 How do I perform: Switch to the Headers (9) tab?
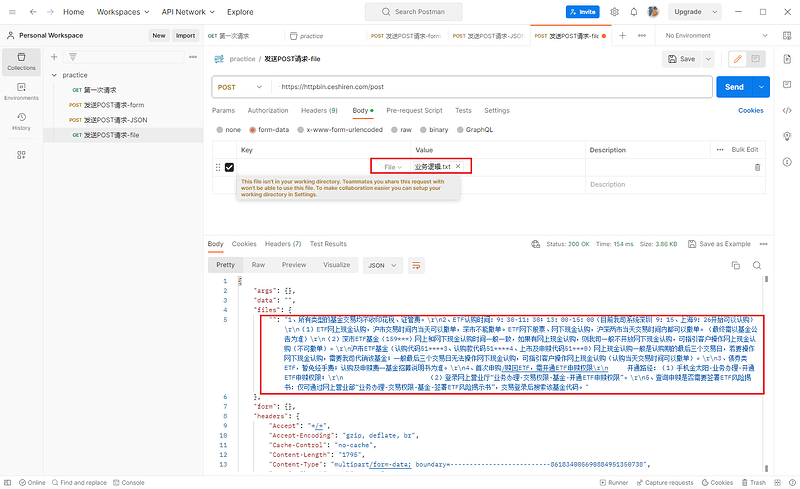click(319, 110)
